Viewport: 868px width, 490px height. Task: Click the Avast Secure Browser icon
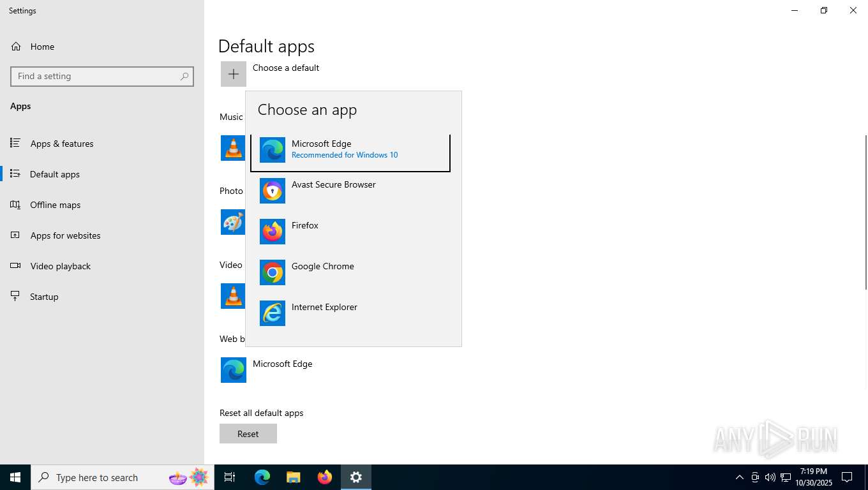pyautogui.click(x=273, y=191)
